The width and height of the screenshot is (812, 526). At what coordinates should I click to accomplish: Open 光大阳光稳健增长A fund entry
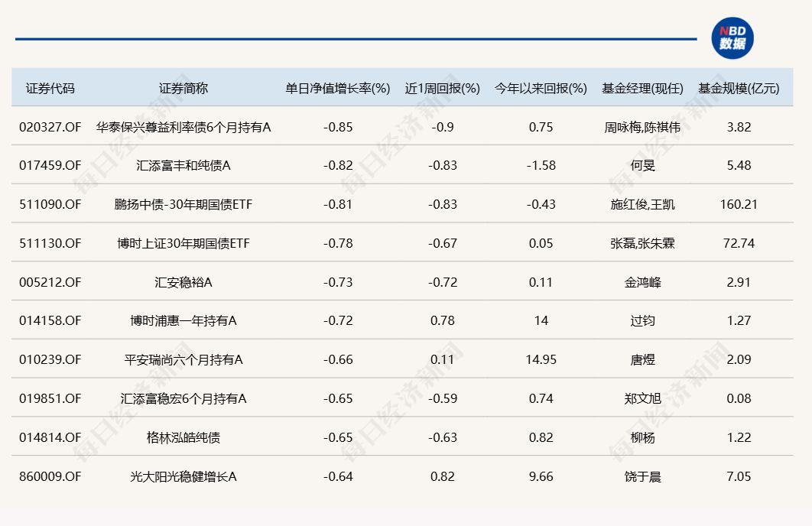point(184,476)
